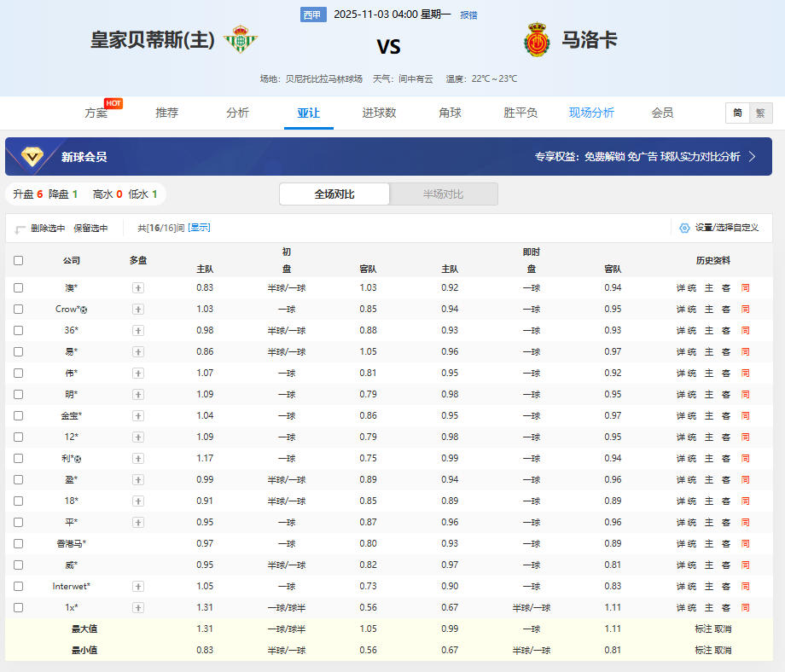785x672 pixels.
Task: Click the Mallorca team crest
Action: pyautogui.click(x=536, y=40)
